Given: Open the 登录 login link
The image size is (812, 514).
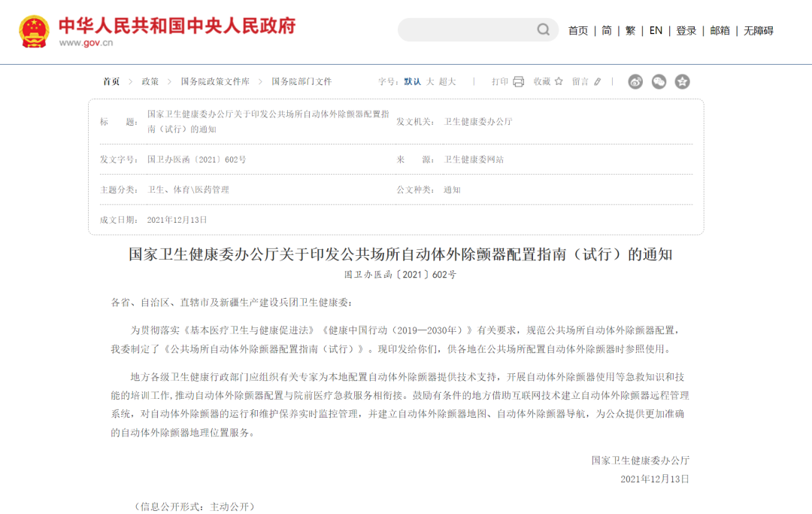Looking at the screenshot, I should [686, 31].
